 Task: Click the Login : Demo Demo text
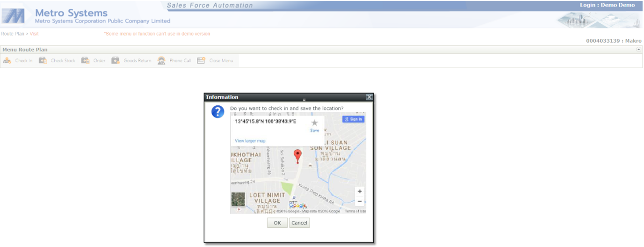608,5
